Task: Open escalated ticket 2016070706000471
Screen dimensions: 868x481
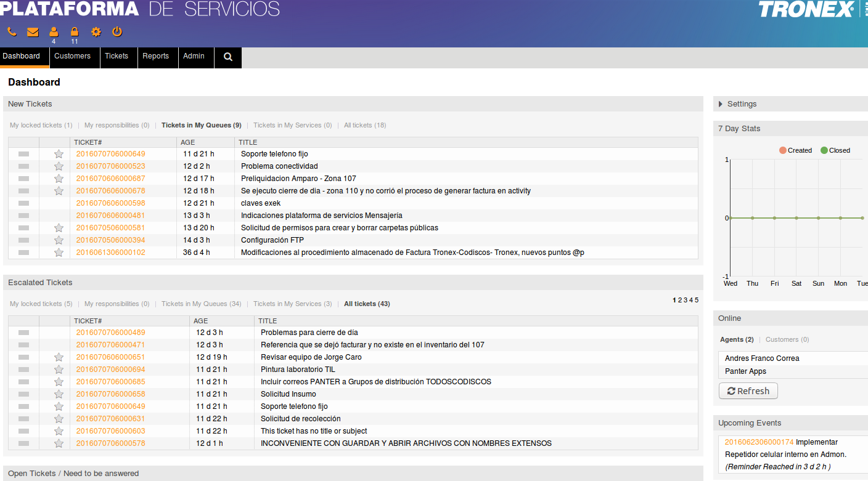Action: tap(110, 345)
